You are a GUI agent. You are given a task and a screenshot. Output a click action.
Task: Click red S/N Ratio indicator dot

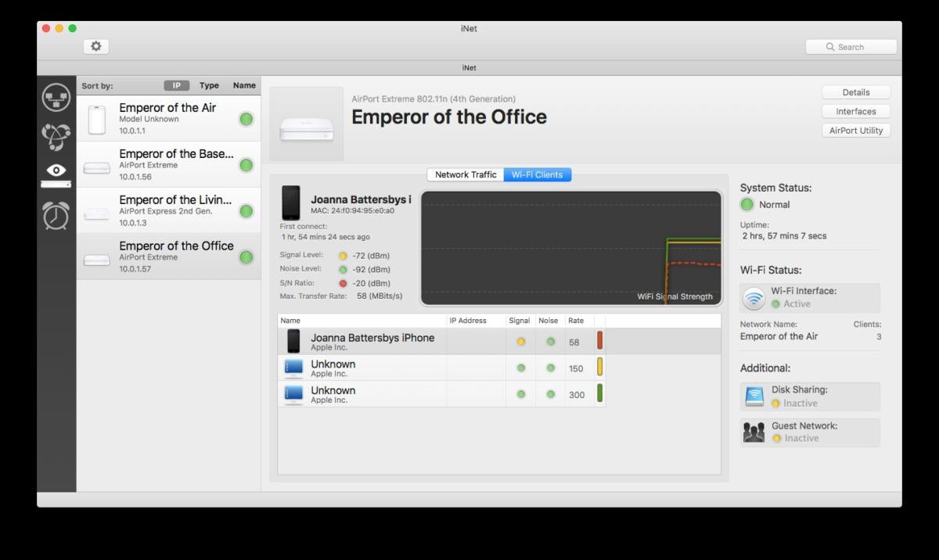coord(343,283)
